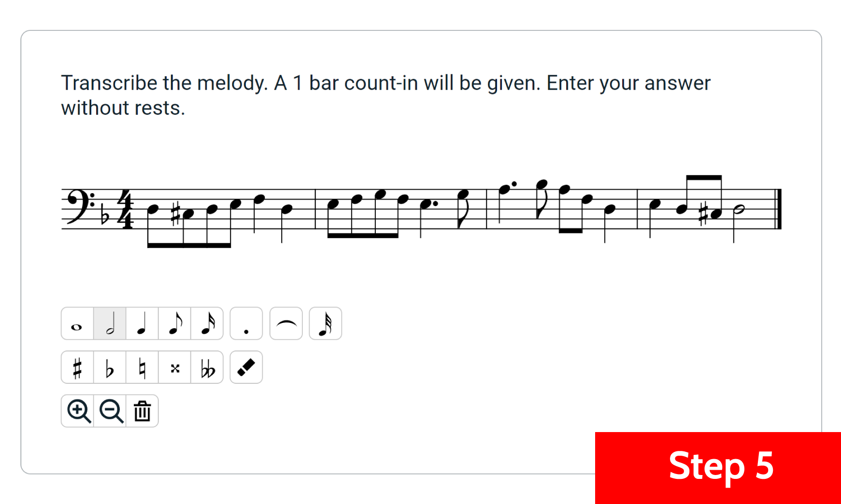
Task: Apply the double sharp accidental
Action: point(174,367)
